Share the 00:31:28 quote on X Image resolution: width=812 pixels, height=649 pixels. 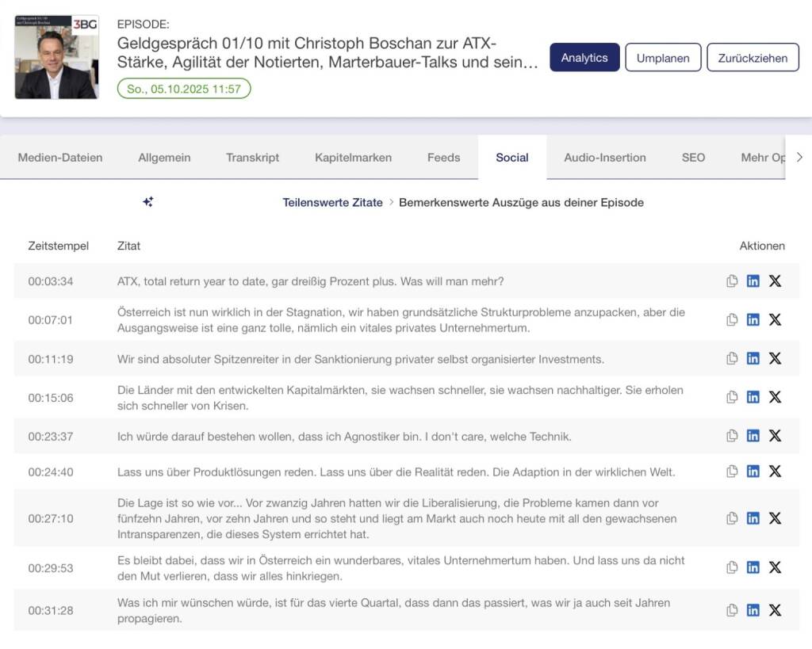[775, 610]
